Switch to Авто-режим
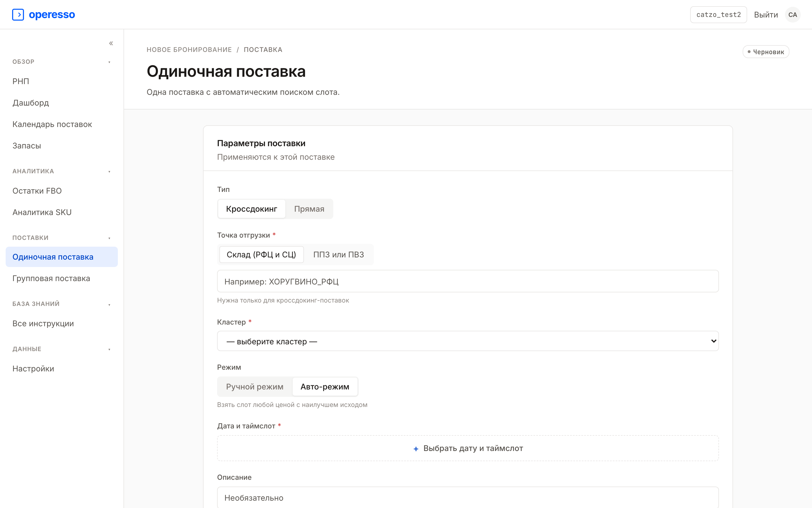 point(325,387)
